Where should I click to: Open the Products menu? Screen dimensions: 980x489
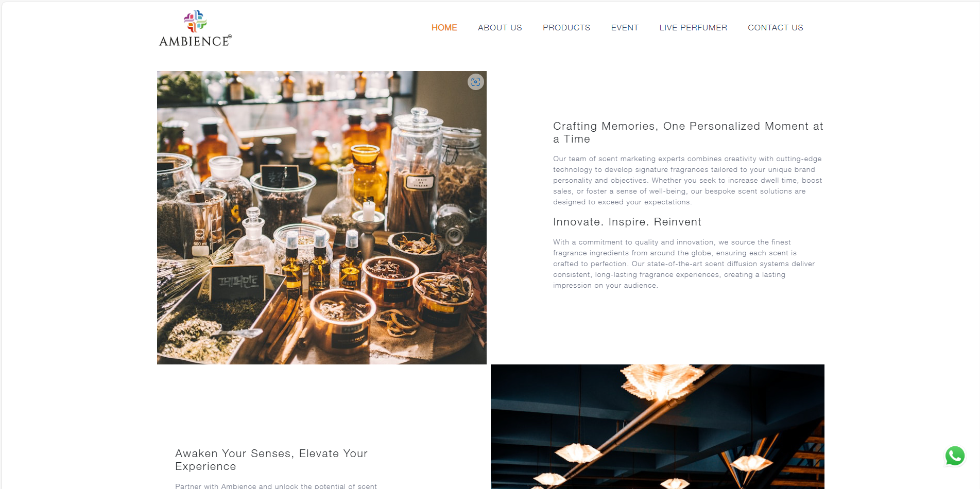click(x=566, y=28)
